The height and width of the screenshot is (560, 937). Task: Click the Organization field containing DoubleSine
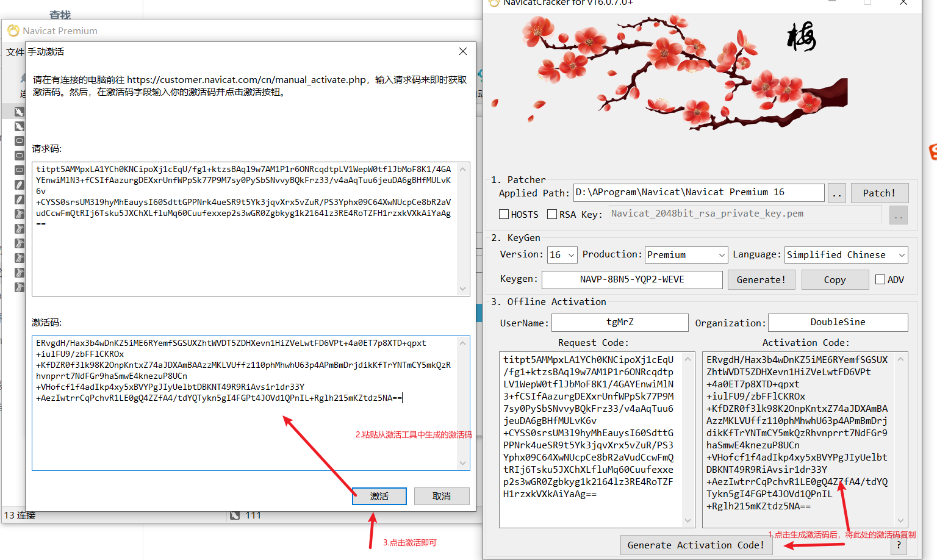coord(838,322)
